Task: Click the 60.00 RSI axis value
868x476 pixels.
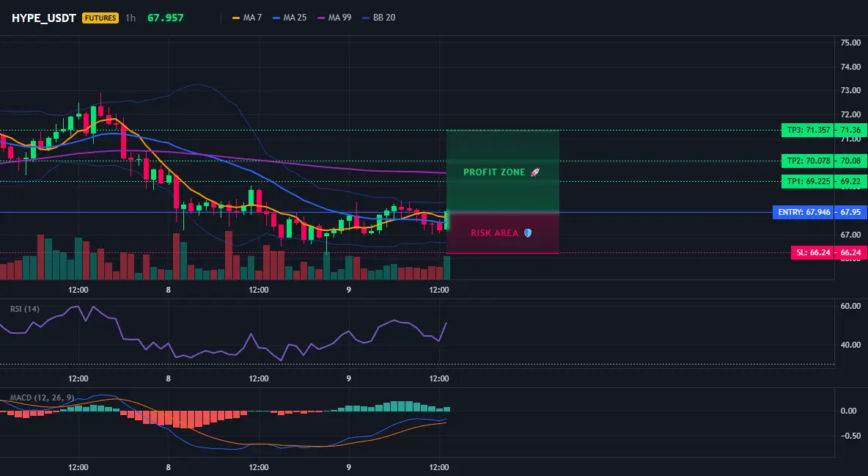Action: (x=850, y=306)
